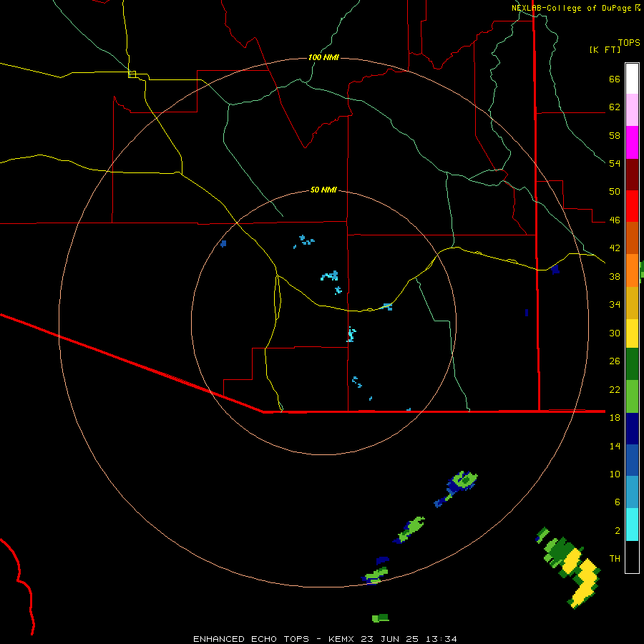Click the Enhanced Echo Tops KEMX caption
Viewport: 644px width, 644px height.
(x=325, y=639)
